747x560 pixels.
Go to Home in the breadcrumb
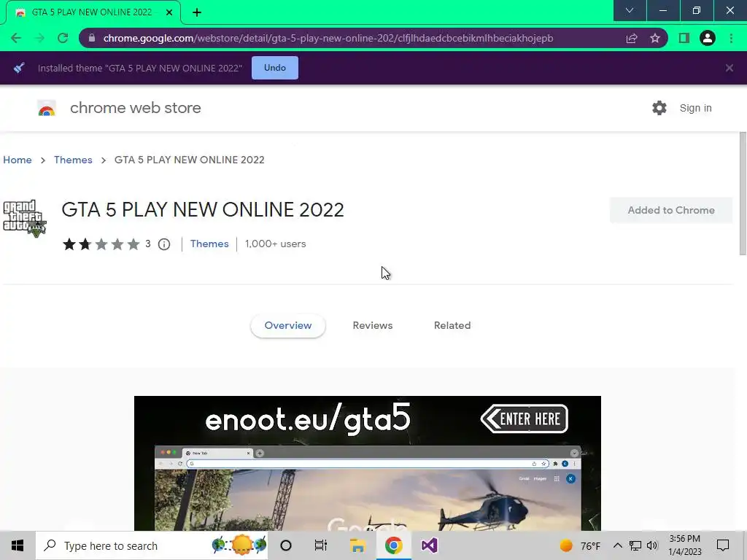pyautogui.click(x=18, y=160)
